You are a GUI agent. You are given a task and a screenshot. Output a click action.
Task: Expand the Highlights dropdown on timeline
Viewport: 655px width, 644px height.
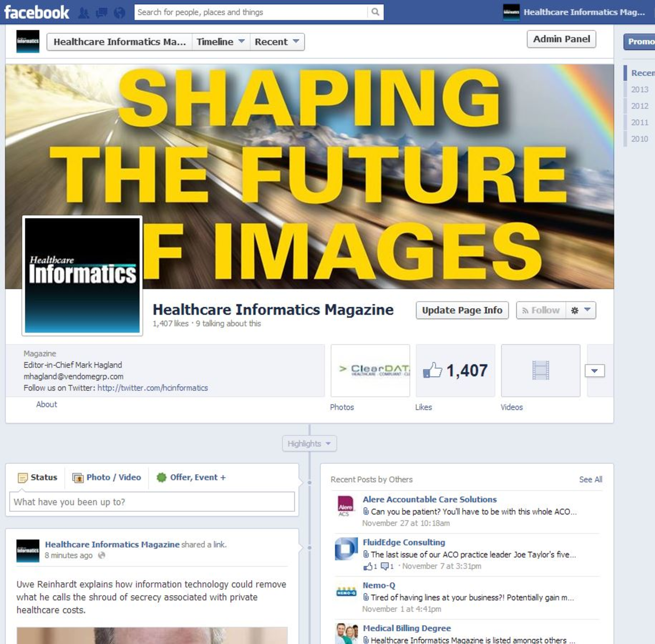(309, 443)
